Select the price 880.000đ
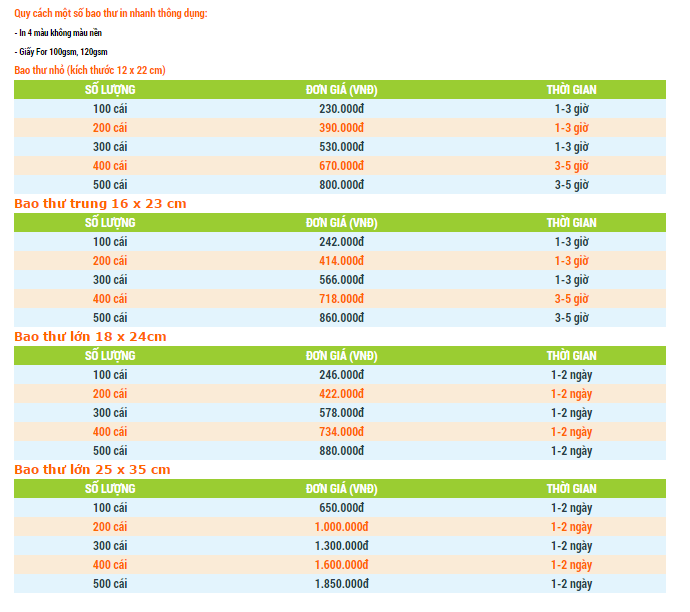690x612 pixels. pyautogui.click(x=342, y=451)
